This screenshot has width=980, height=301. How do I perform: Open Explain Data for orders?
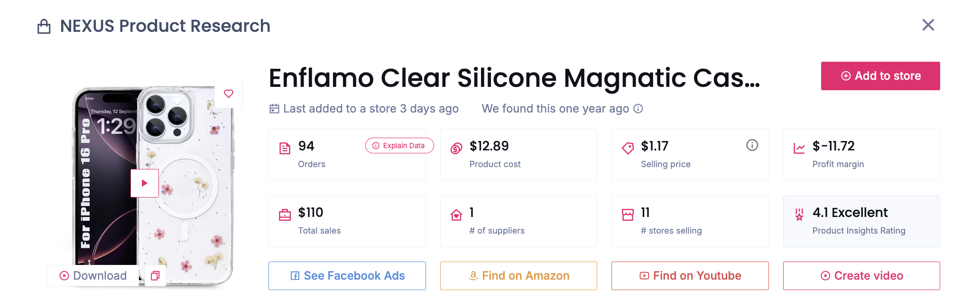399,146
